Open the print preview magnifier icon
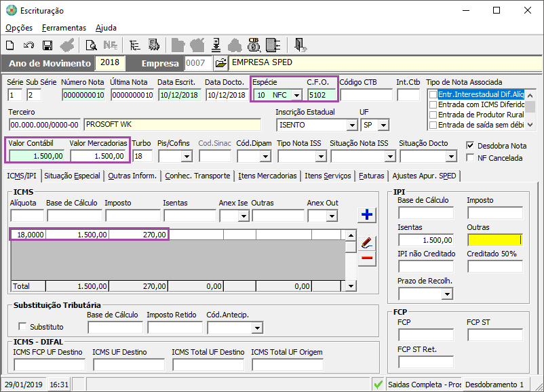 point(91,45)
